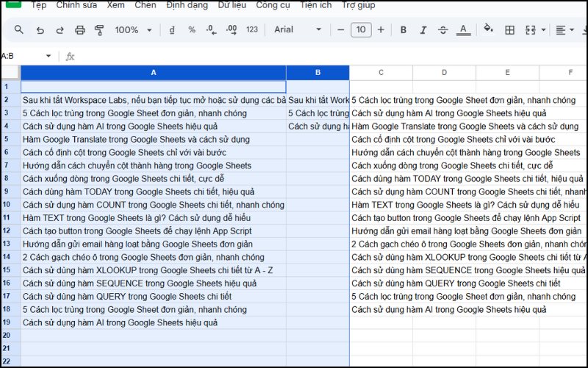
Task: Decrease font size with minus button
Action: [341, 30]
